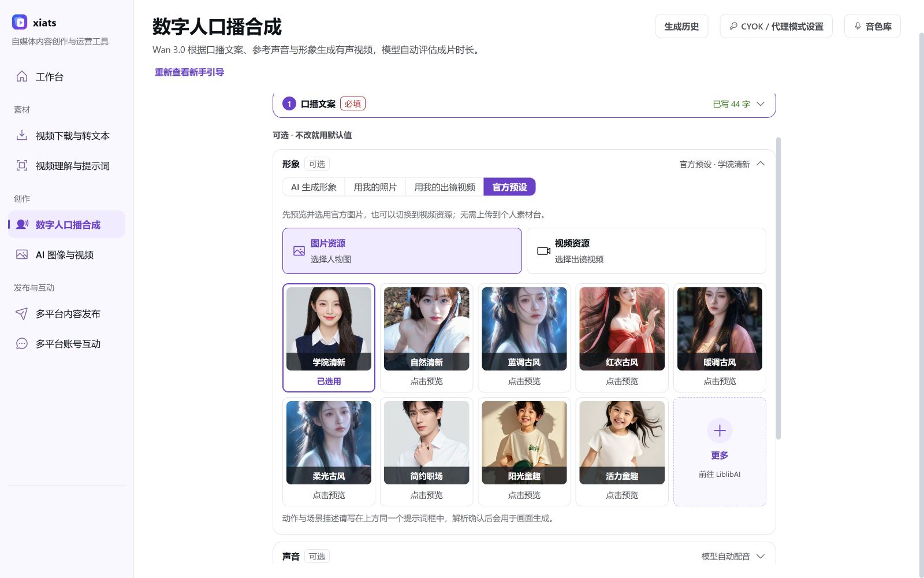Switch to the AI 生成形象 tab
This screenshot has height=578, width=924.
[314, 187]
